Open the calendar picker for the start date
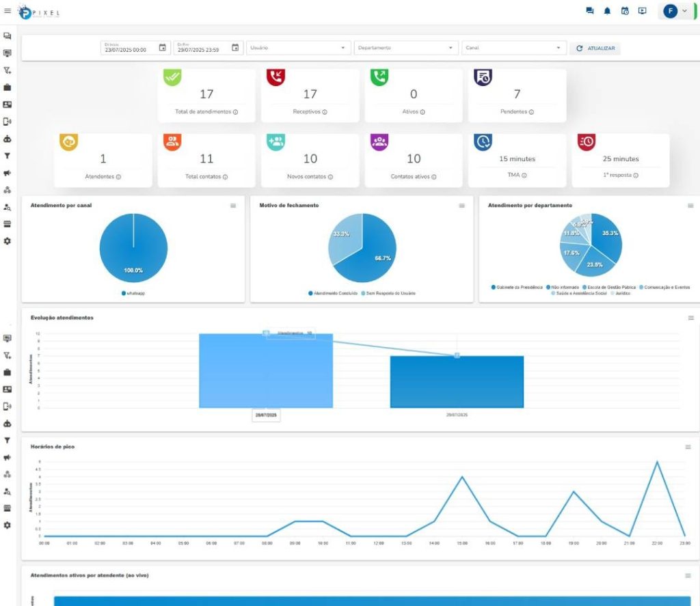The width and height of the screenshot is (700, 606). 163,48
